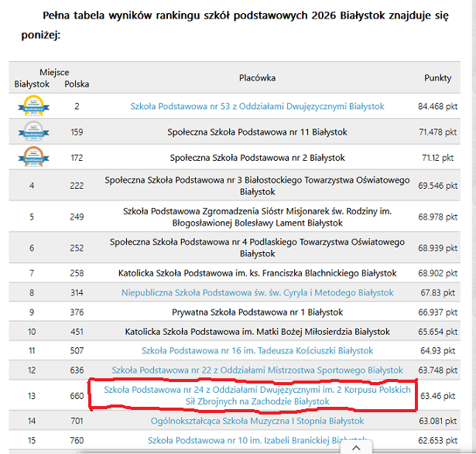This screenshot has width=476, height=454.
Task: Click the 64.93 pkt score cell
Action: point(437,351)
